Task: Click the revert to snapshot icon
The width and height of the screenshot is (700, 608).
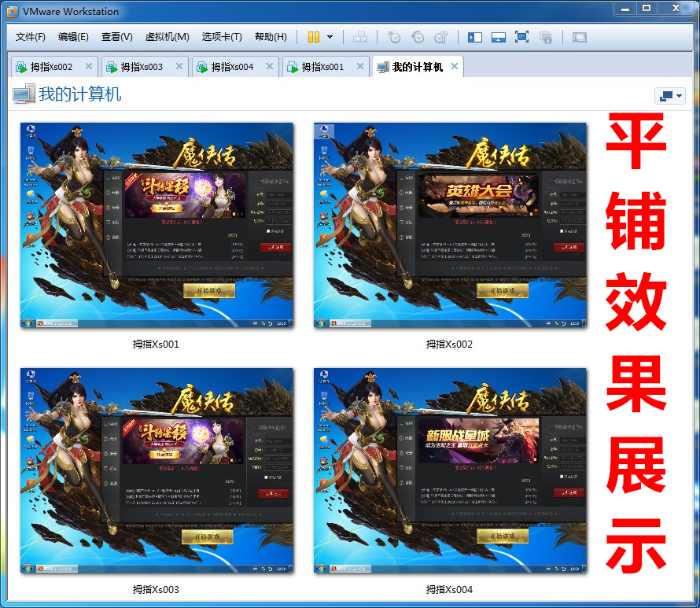Action: (418, 37)
